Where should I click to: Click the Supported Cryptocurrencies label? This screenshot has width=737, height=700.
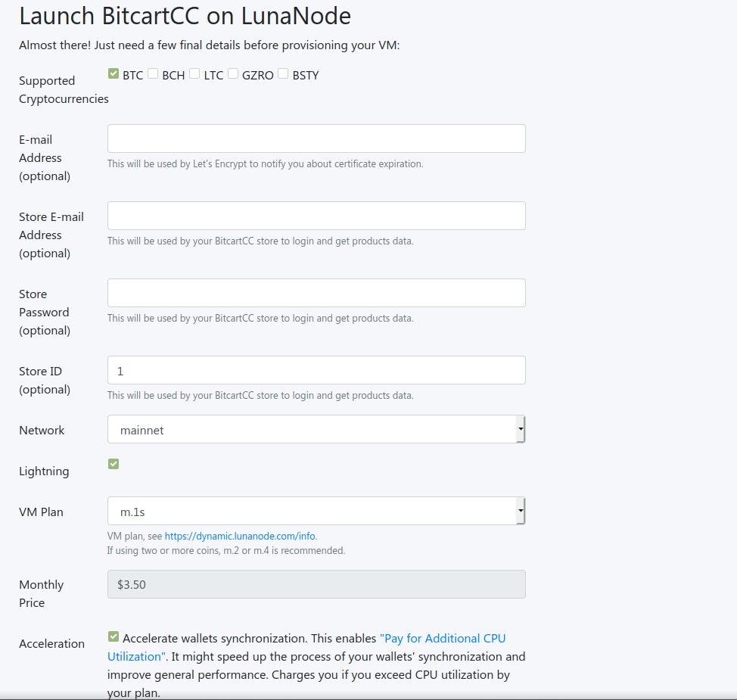pyautogui.click(x=64, y=90)
